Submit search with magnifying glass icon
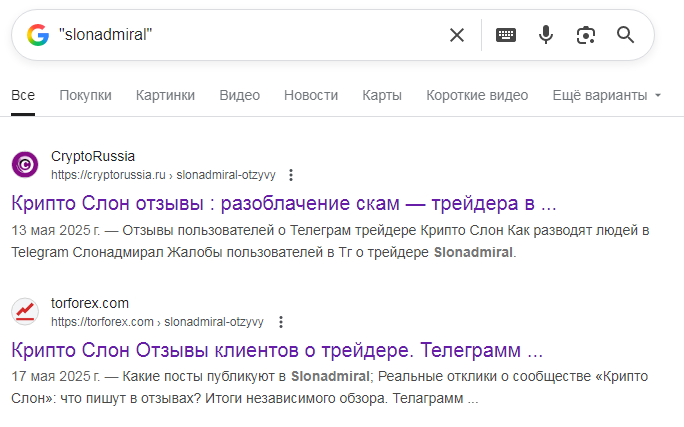Viewport: 684px width, 427px height. click(x=625, y=35)
